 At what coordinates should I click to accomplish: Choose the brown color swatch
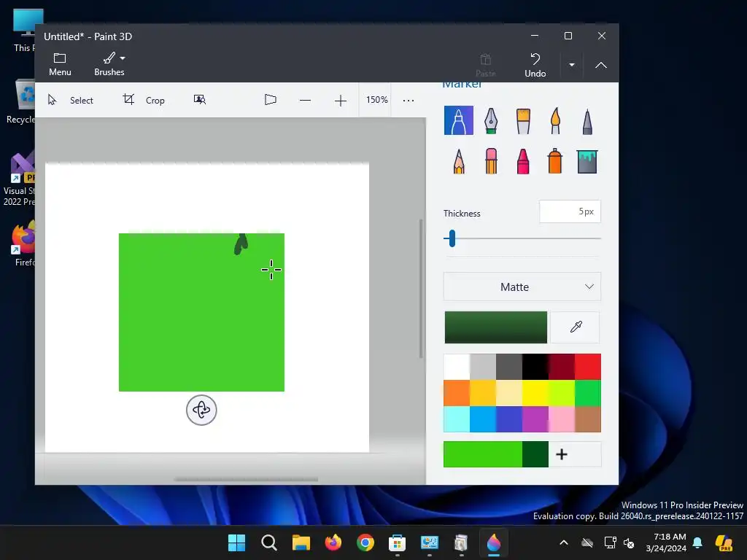(588, 419)
